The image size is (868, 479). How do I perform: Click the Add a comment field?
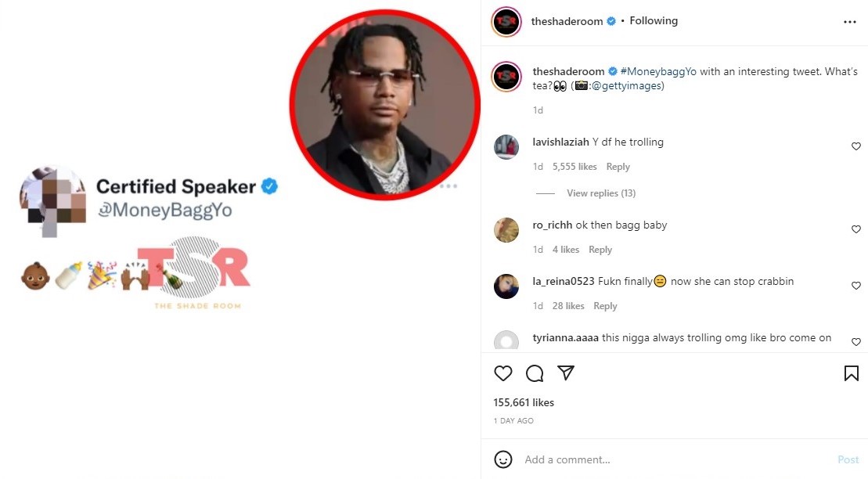pos(675,459)
